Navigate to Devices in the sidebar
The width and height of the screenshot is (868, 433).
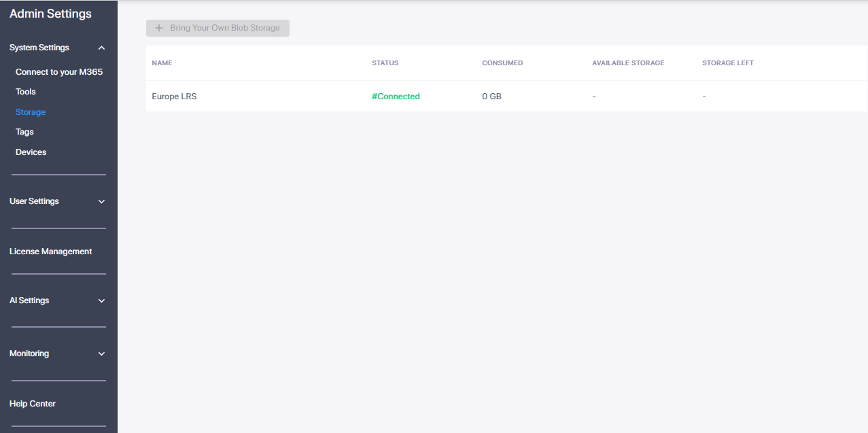click(x=31, y=152)
